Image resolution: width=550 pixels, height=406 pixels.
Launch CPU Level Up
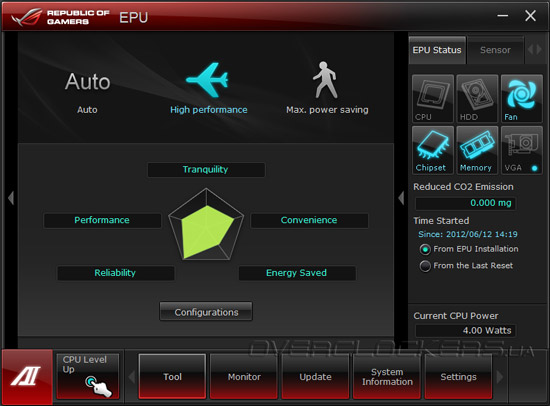tap(88, 376)
